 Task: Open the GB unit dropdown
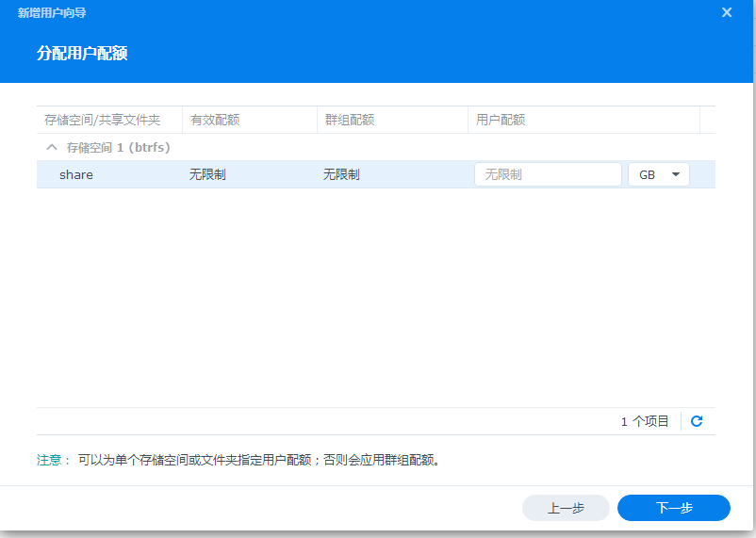coord(658,174)
